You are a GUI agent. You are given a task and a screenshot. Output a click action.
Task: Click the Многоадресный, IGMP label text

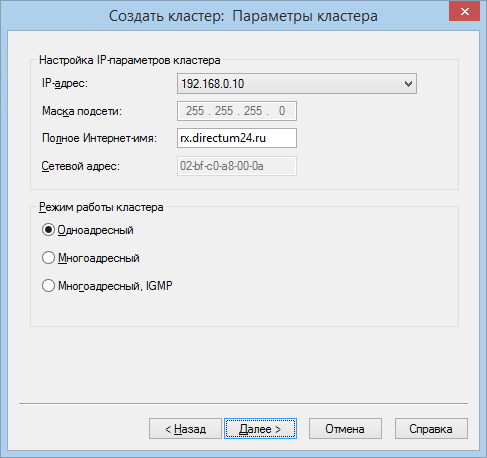coord(115,286)
